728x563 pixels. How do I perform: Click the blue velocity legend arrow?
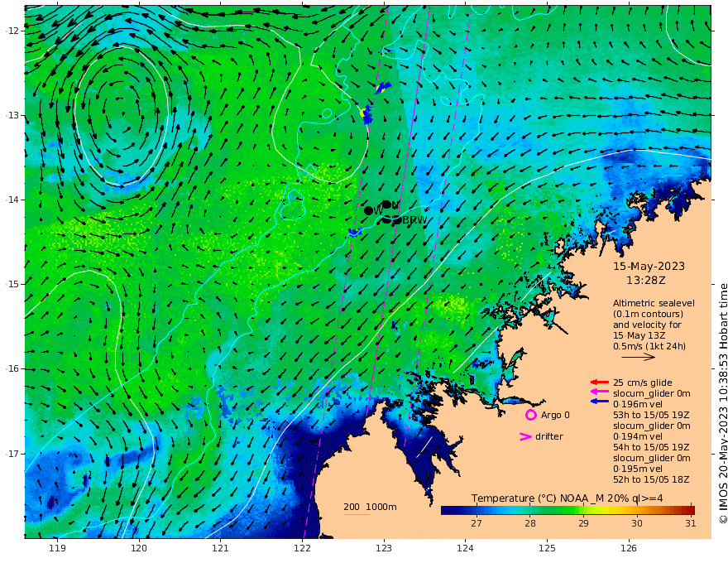[600, 401]
